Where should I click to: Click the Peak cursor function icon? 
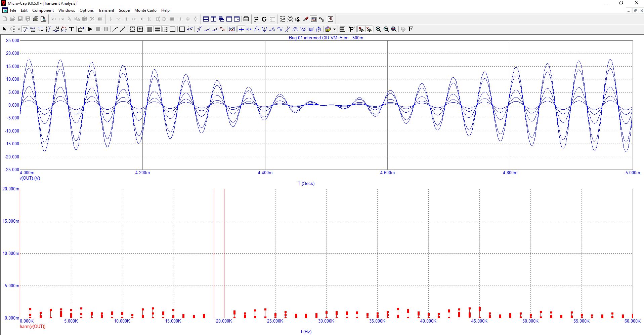[x=257, y=29]
